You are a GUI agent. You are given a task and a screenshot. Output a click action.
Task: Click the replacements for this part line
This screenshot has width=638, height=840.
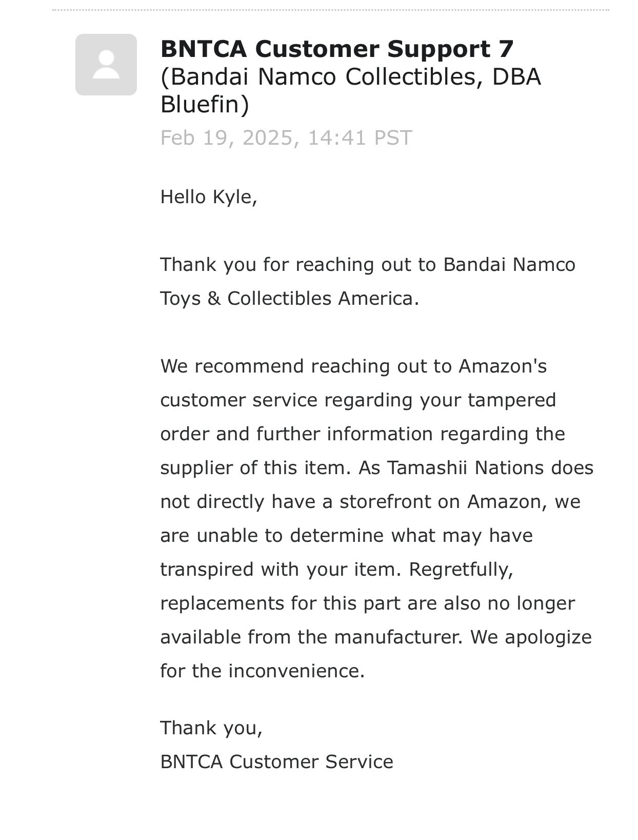coord(368,603)
